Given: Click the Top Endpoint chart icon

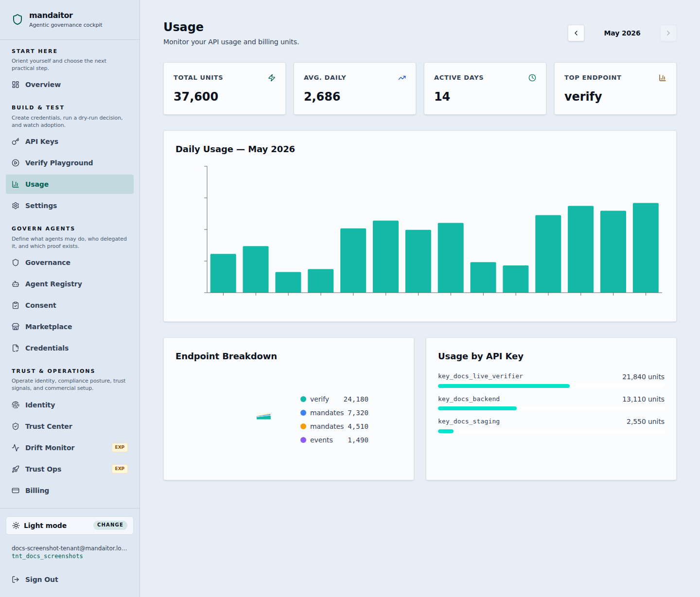Looking at the screenshot, I should (662, 78).
